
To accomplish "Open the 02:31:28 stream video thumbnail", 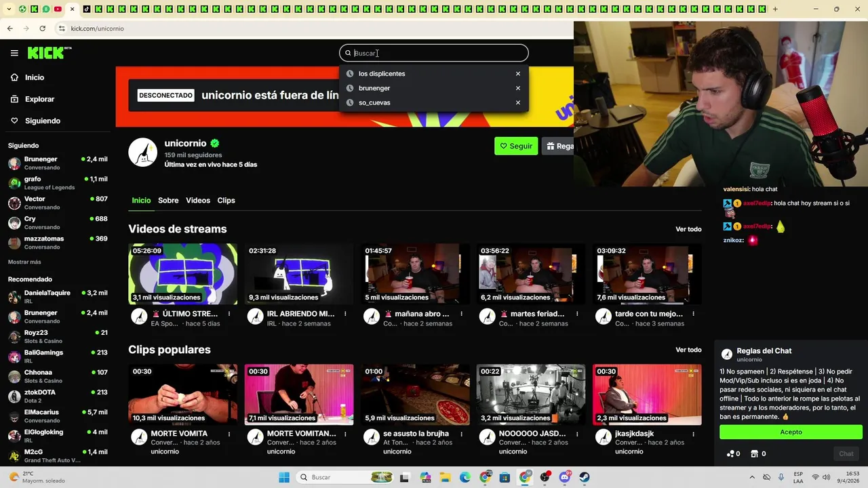I will tap(299, 274).
